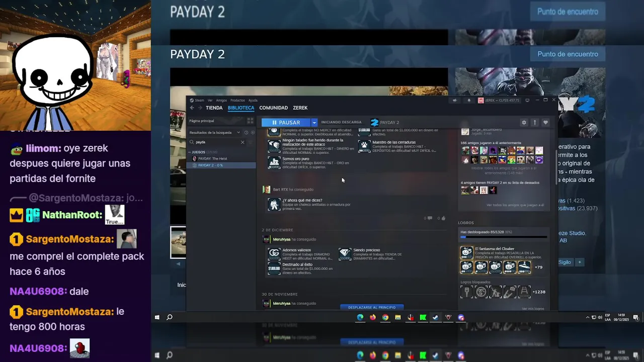Click the INICIANDO DESCARGA status text
Viewport: 644px width, 362px height.
341,122
